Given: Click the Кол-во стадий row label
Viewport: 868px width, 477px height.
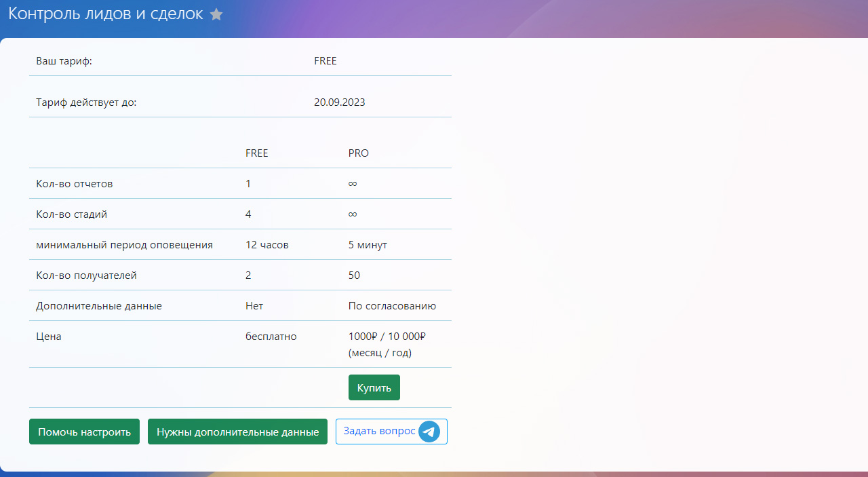Looking at the screenshot, I should tap(71, 214).
